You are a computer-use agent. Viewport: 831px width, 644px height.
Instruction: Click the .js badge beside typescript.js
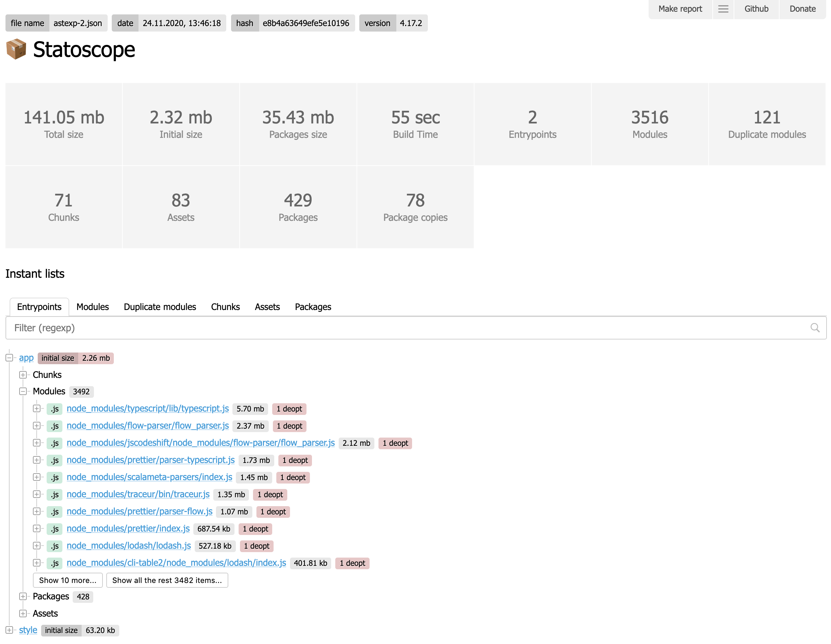pyautogui.click(x=55, y=409)
